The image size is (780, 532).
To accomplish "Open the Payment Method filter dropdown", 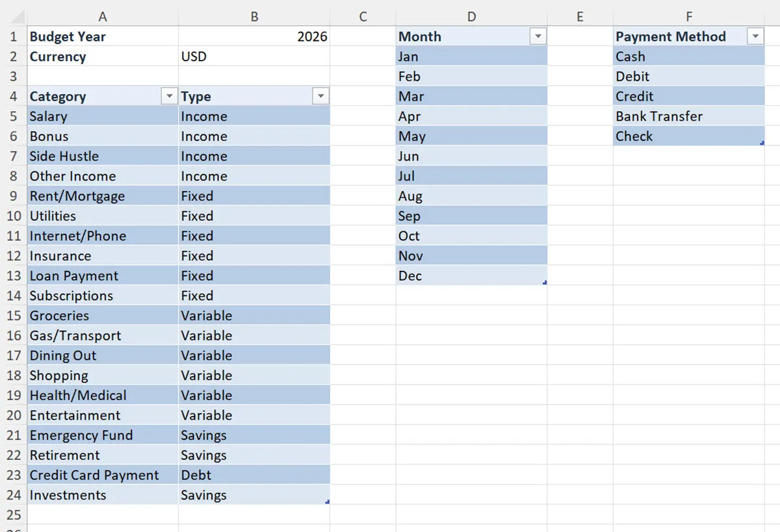I will [x=755, y=36].
